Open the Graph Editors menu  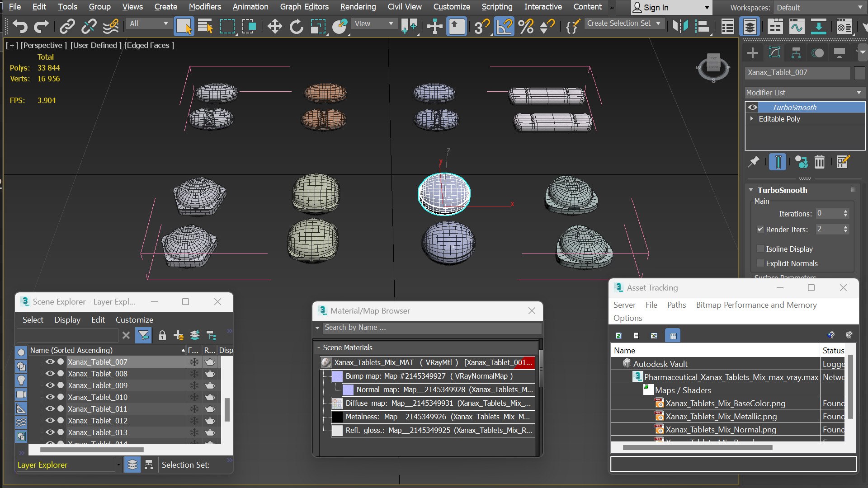304,7
